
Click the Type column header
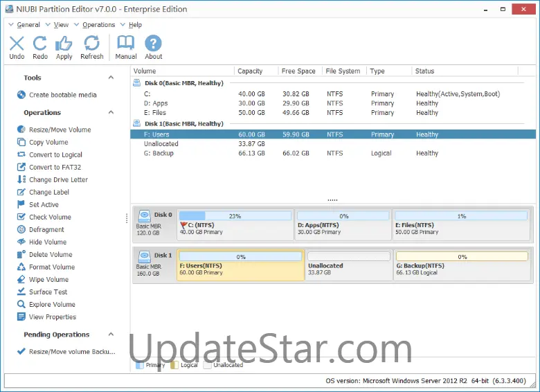coord(389,71)
